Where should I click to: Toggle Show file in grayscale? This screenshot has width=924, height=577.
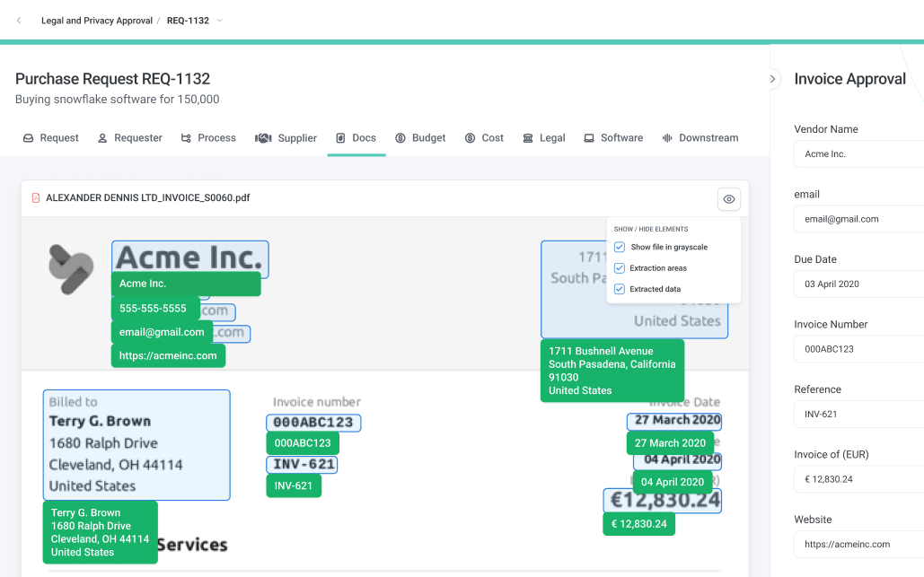(x=619, y=247)
